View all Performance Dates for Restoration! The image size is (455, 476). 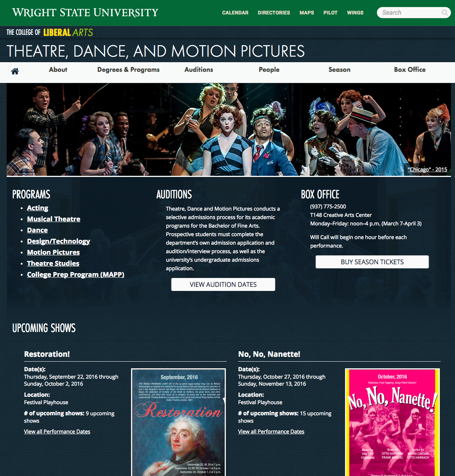click(x=57, y=432)
